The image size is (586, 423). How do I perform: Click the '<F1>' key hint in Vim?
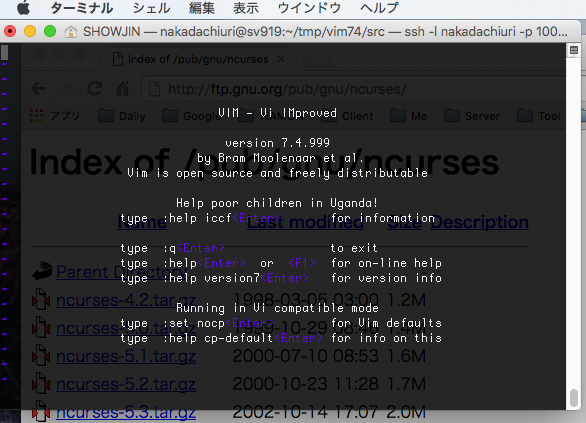point(302,263)
